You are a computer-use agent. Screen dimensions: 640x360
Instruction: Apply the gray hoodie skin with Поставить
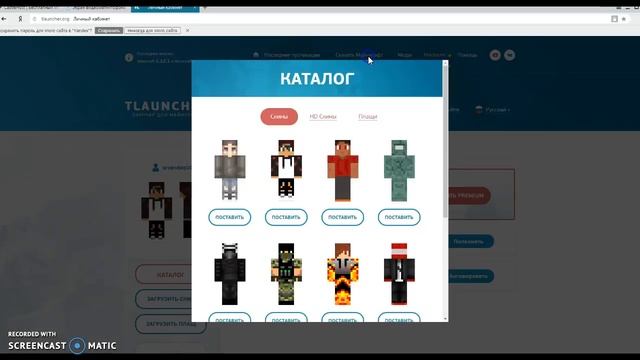point(229,217)
